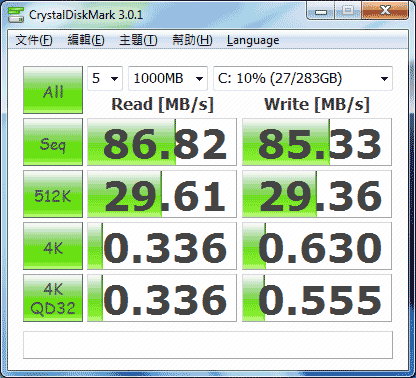Viewport: 416px width, 378px height.
Task: Click the 4K QD32 write result 0.555
Action: (317, 298)
